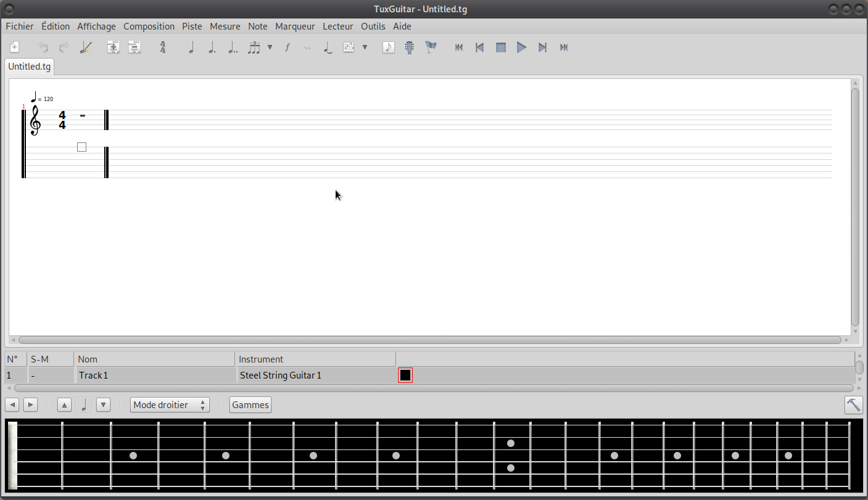
Task: Open the Fichier menu
Action: pyautogui.click(x=20, y=27)
